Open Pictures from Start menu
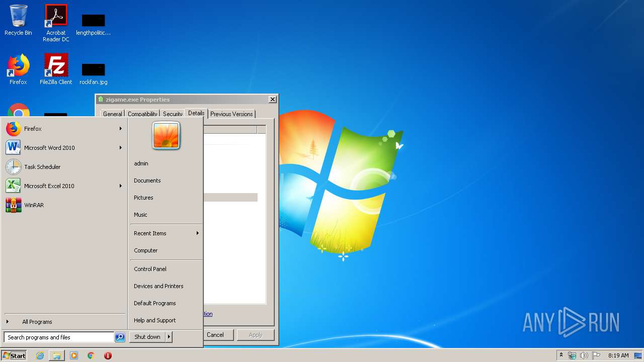Screen dimensions: 644x362 coord(166,198)
